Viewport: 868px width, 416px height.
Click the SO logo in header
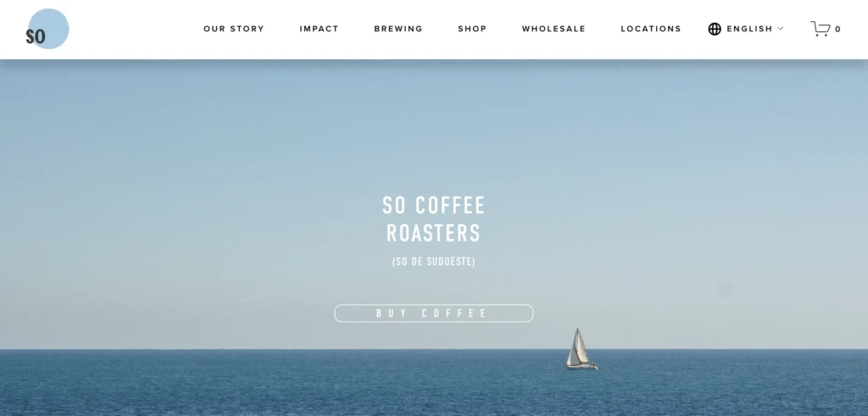(47, 30)
